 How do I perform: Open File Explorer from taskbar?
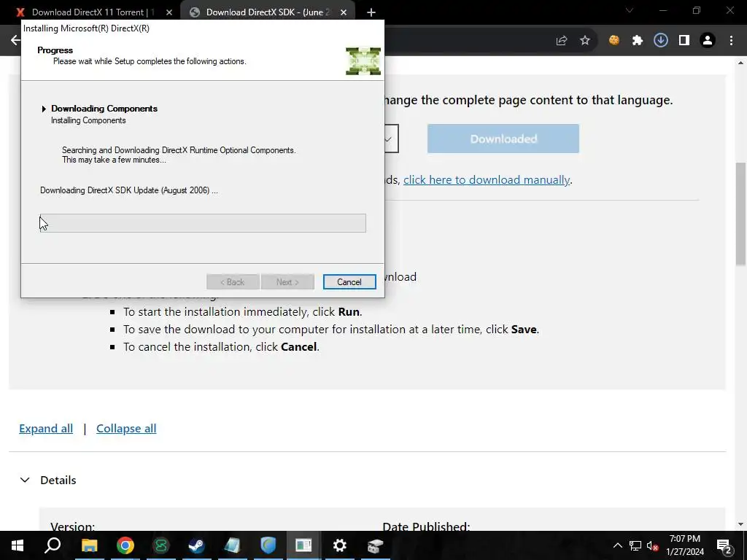pyautogui.click(x=89, y=545)
